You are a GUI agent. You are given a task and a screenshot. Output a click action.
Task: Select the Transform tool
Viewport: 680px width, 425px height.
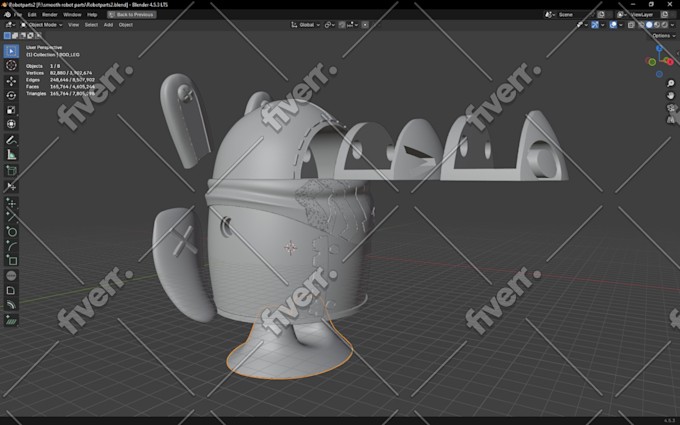click(11, 124)
